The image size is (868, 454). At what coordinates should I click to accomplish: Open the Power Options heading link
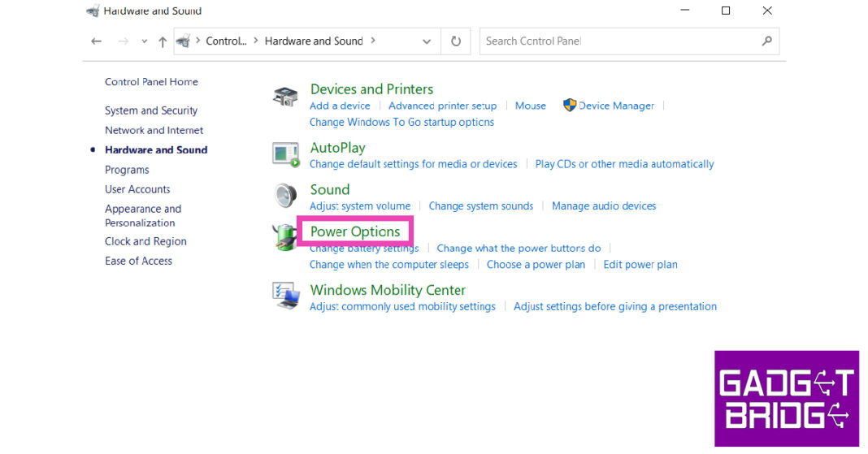pos(355,231)
